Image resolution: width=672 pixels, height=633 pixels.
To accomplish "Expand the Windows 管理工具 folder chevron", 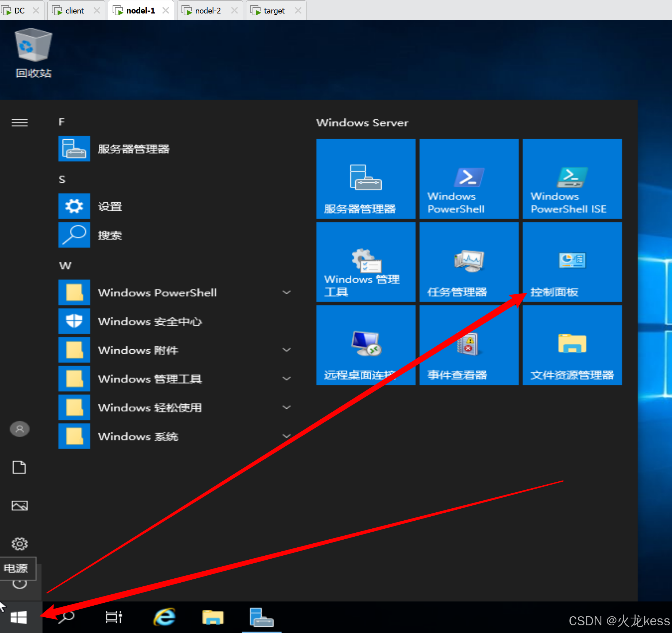I will click(287, 379).
